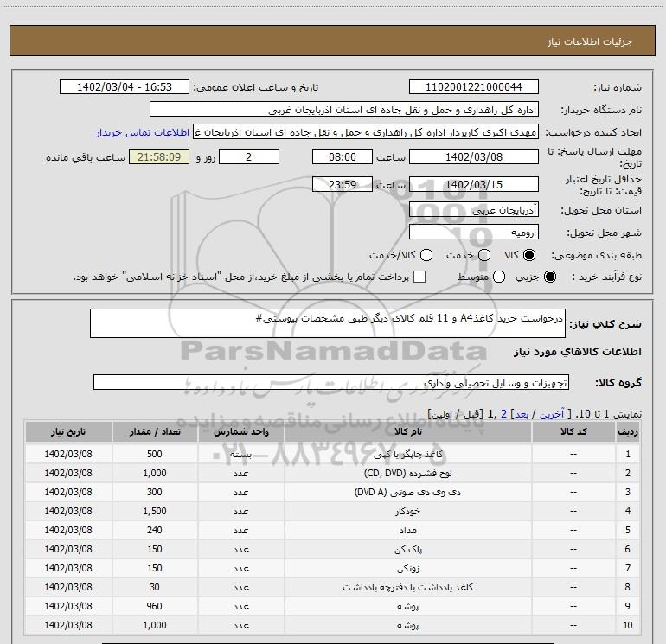Select row لوح فشرده (CD, DVD)
The width and height of the screenshot is (666, 644).
(332, 473)
